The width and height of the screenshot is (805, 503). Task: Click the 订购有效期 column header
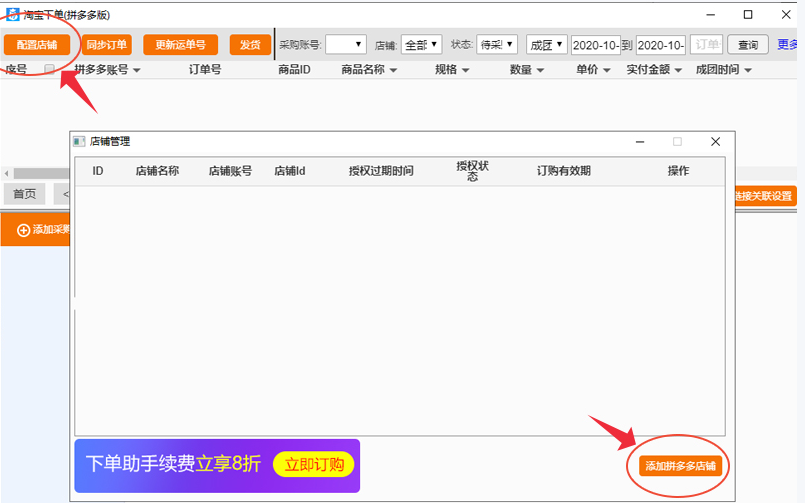pyautogui.click(x=564, y=171)
